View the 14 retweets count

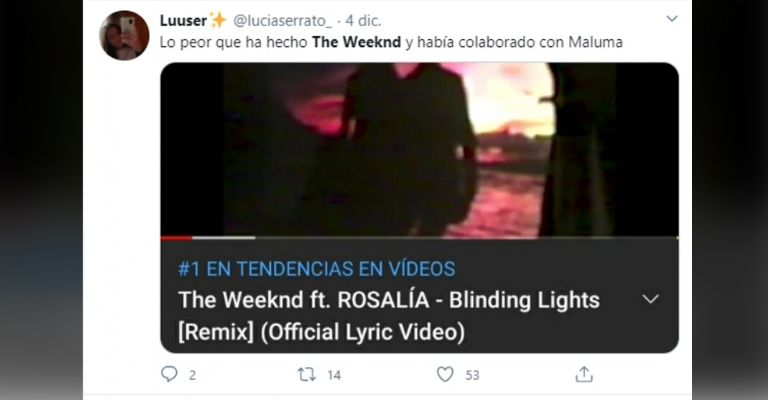(x=334, y=376)
